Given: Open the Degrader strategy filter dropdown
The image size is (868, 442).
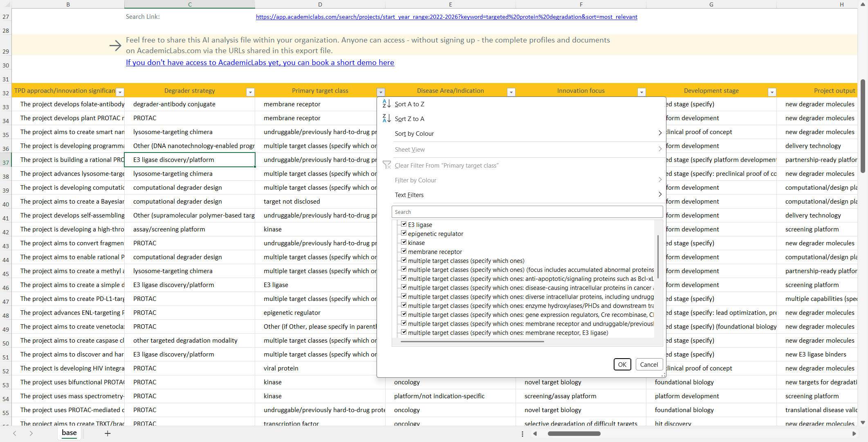Looking at the screenshot, I should point(250,92).
